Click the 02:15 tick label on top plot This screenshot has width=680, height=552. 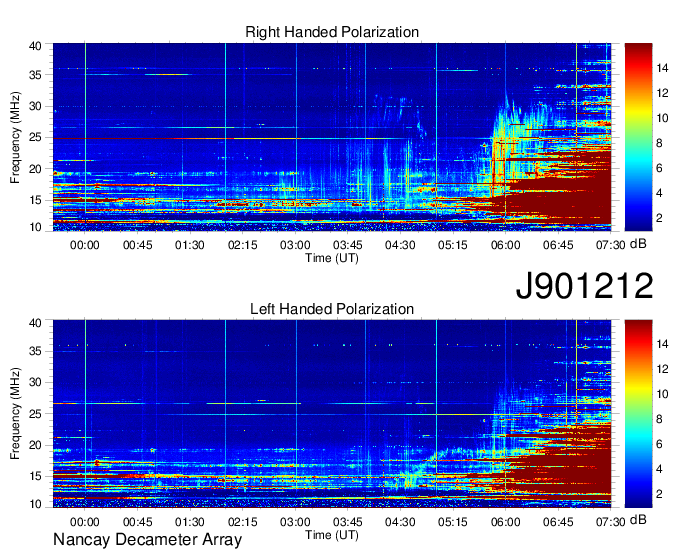tap(242, 245)
